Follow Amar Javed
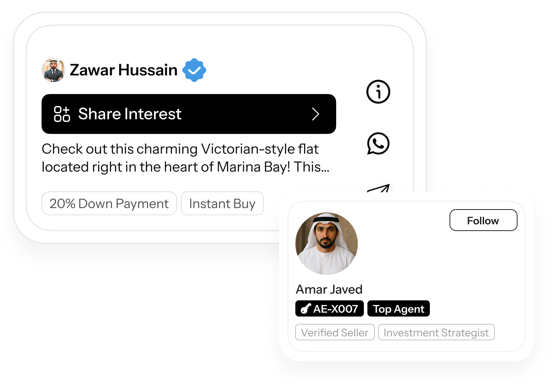 point(483,220)
